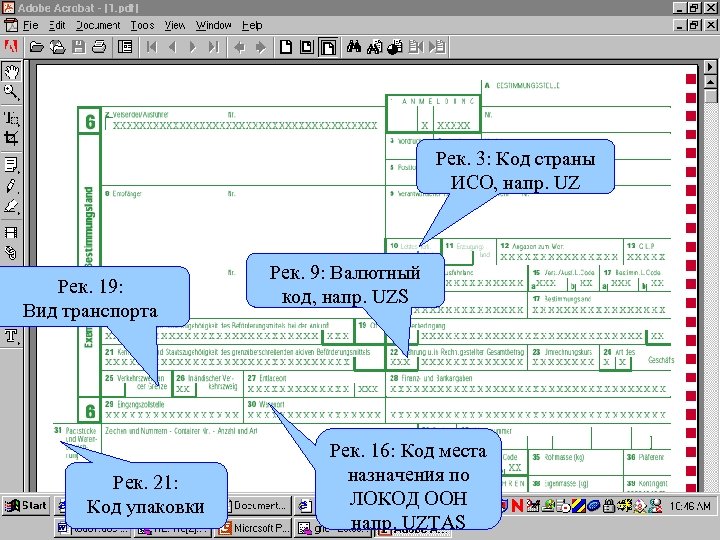Click the Search Results icon
The height and width of the screenshot is (540, 720).
(x=395, y=47)
